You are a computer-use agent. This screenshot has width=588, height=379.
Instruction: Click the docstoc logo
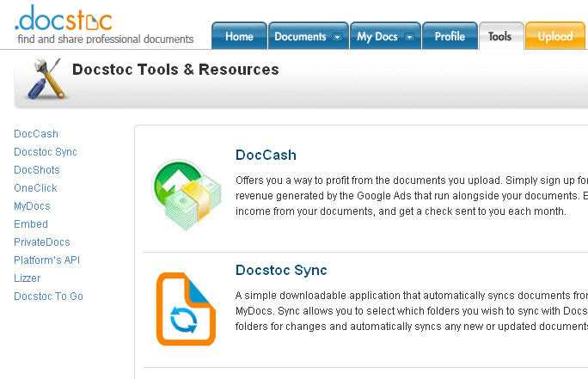pos(64,18)
